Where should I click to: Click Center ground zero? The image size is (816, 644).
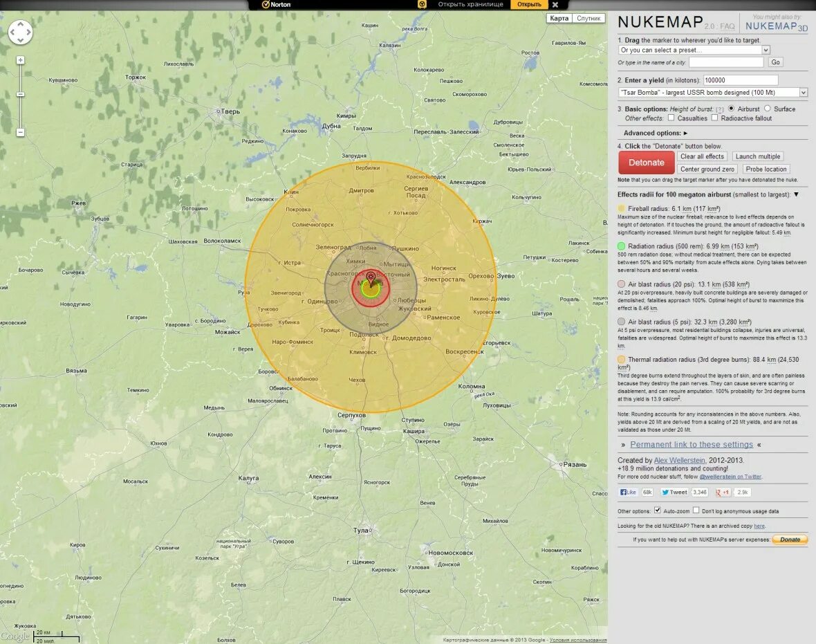click(707, 169)
